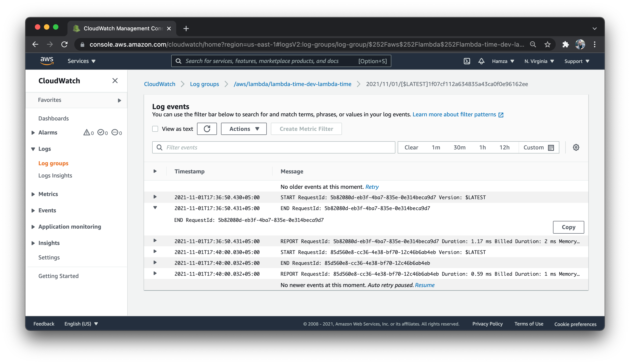Open a new browser tab

[186, 29]
